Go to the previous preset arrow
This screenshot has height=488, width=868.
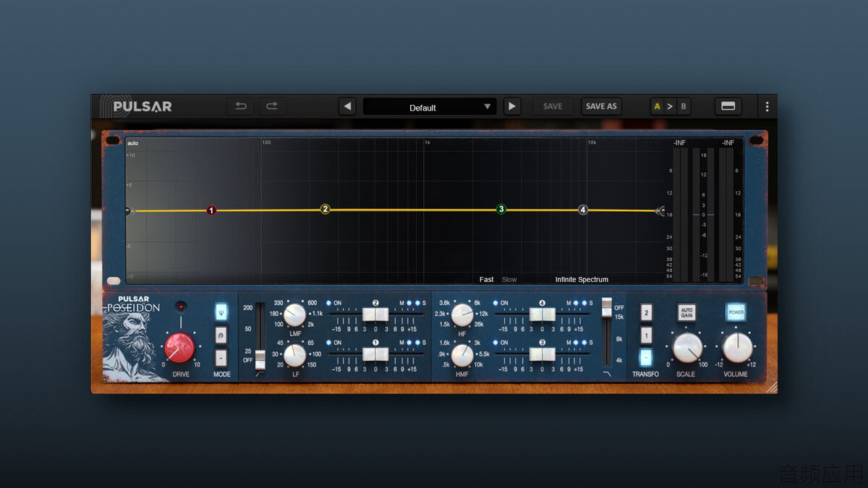click(x=347, y=106)
